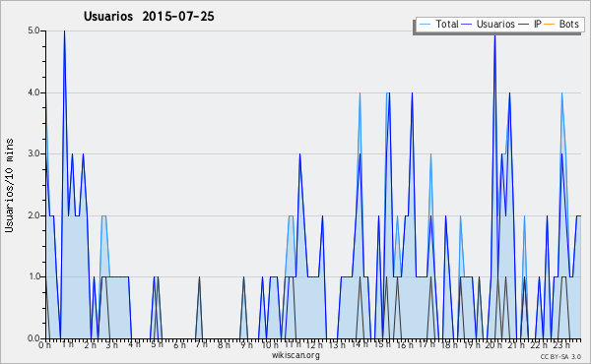Click the '7 h' x-axis label
The image size is (591, 364).
pyautogui.click(x=202, y=344)
